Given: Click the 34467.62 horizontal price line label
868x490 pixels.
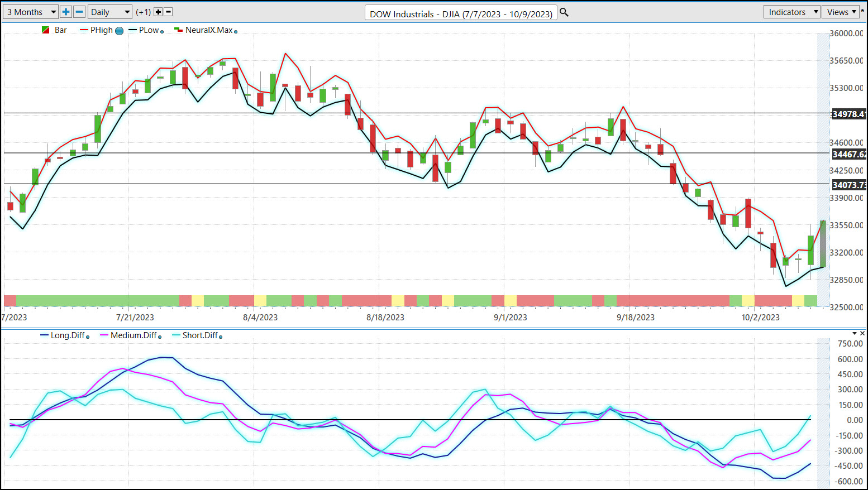Looking at the screenshot, I should tap(849, 155).
